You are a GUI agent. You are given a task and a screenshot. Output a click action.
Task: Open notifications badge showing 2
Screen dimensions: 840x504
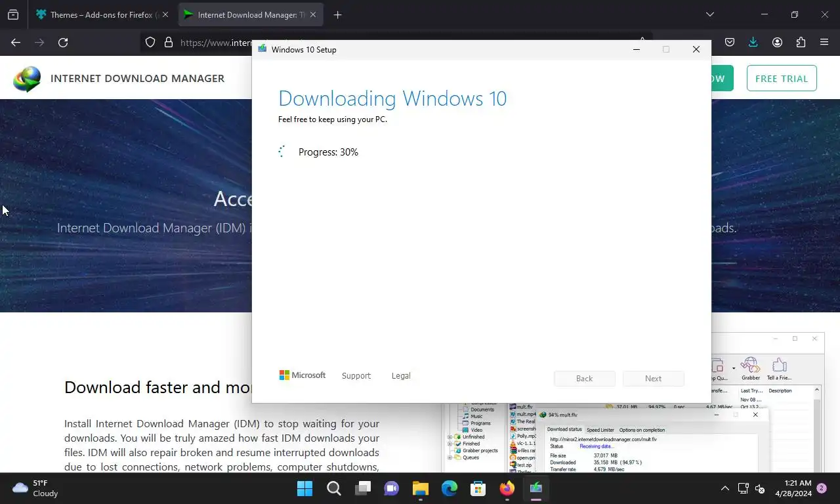(x=822, y=488)
